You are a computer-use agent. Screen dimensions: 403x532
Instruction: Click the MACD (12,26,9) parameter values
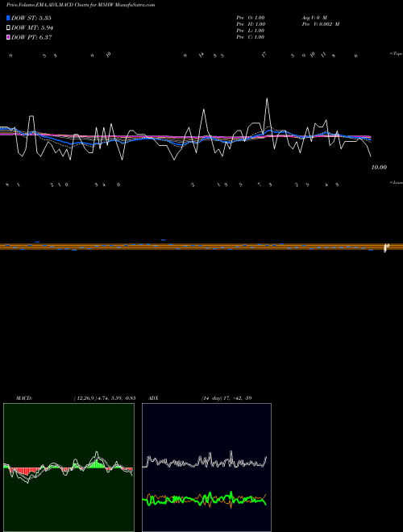105,398
